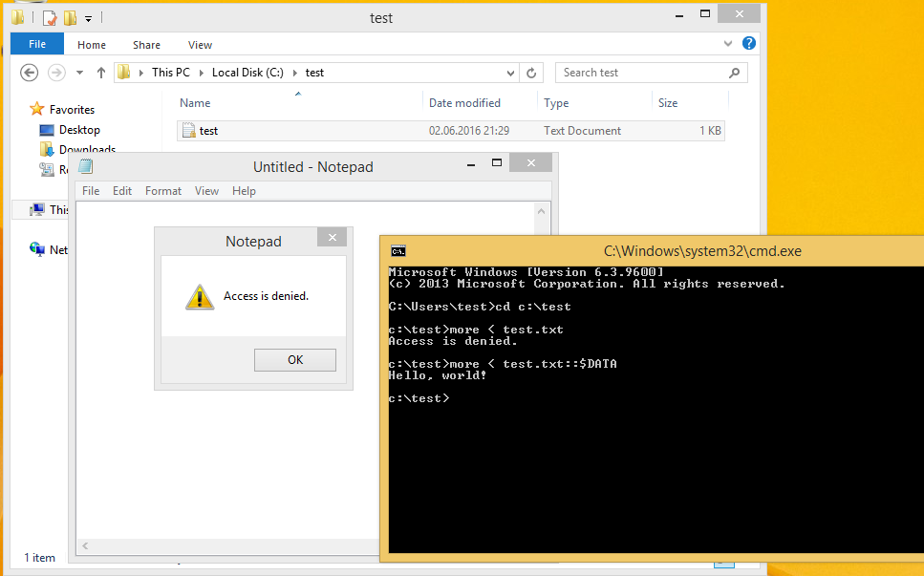Click the Favorites star icon
This screenshot has width=924, height=576.
36,109
